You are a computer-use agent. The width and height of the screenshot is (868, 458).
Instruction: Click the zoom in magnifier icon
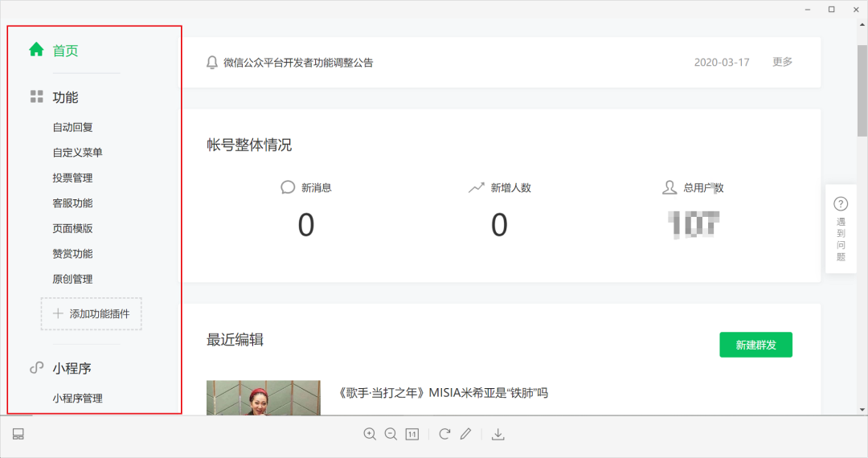coord(370,434)
